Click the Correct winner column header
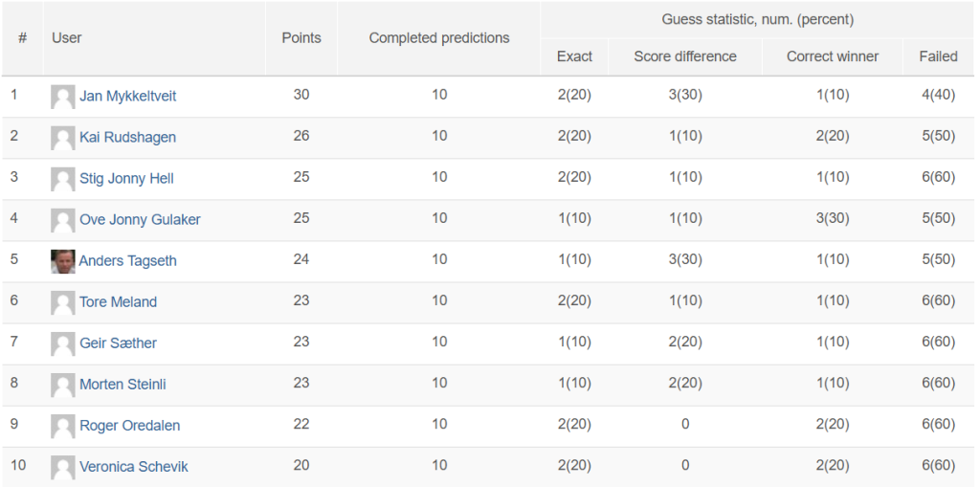The width and height of the screenshot is (980, 487). 833,56
